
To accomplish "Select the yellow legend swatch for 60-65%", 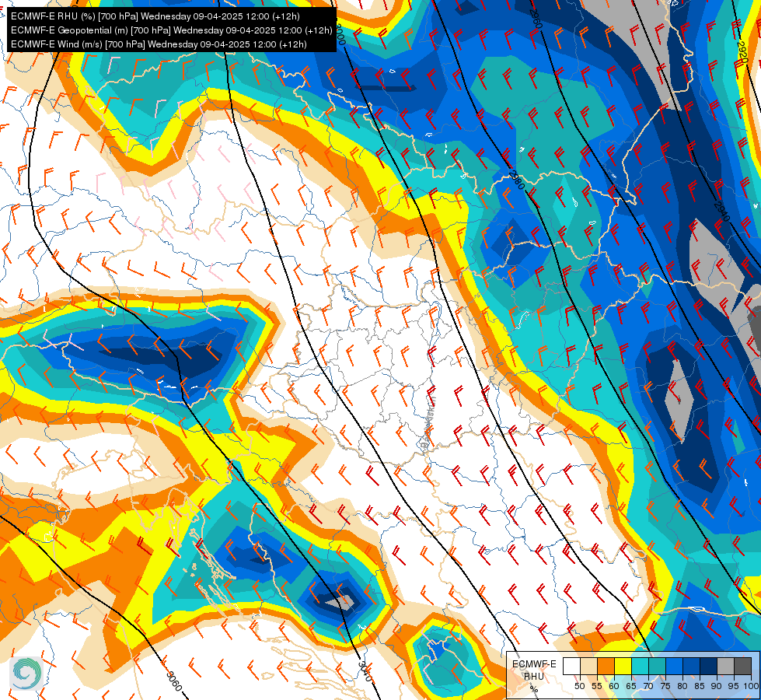I will pyautogui.click(x=623, y=666).
